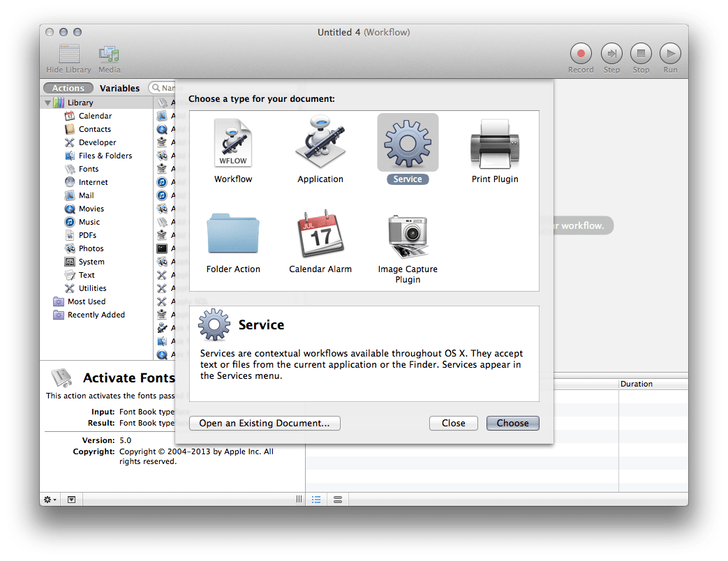Select the Application document type icon
The width and height of the screenshot is (728, 561).
(x=320, y=142)
